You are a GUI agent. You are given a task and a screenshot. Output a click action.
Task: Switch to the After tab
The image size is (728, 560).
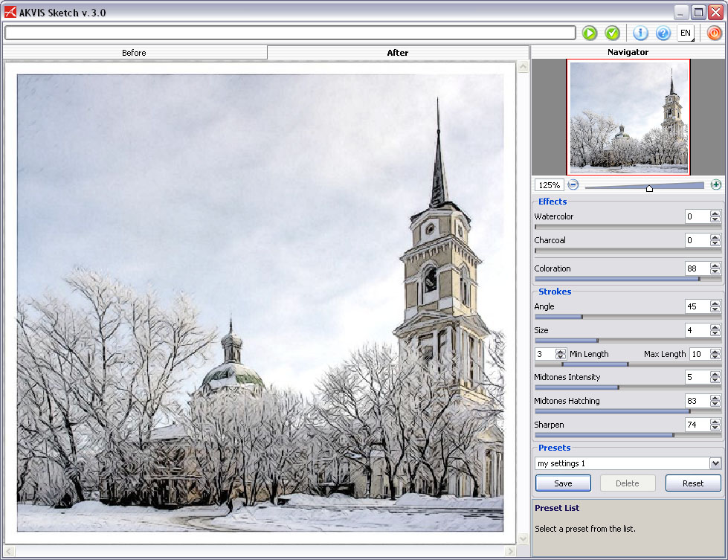(x=398, y=53)
